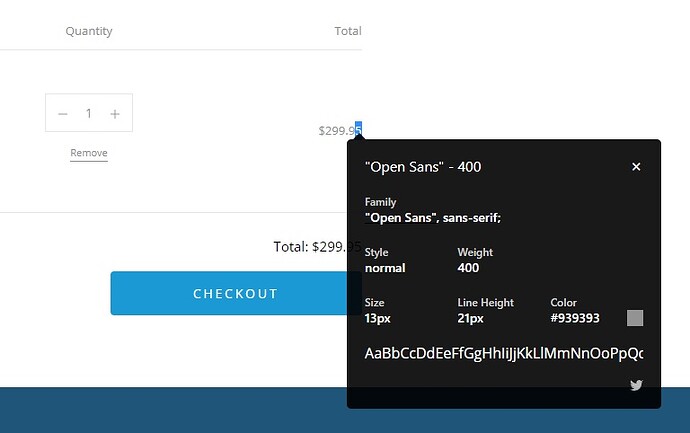
Task: Click the Total column header
Action: (x=347, y=31)
